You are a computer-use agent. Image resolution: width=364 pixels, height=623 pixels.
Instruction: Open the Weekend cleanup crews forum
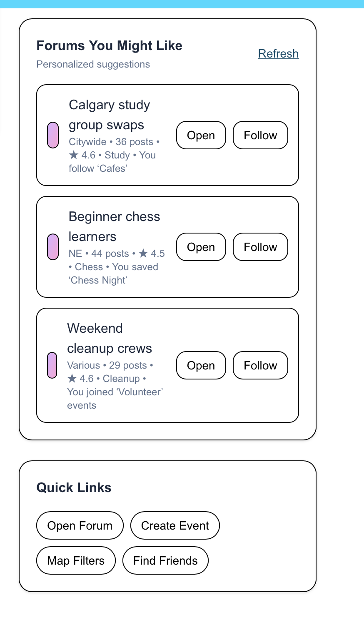(201, 365)
